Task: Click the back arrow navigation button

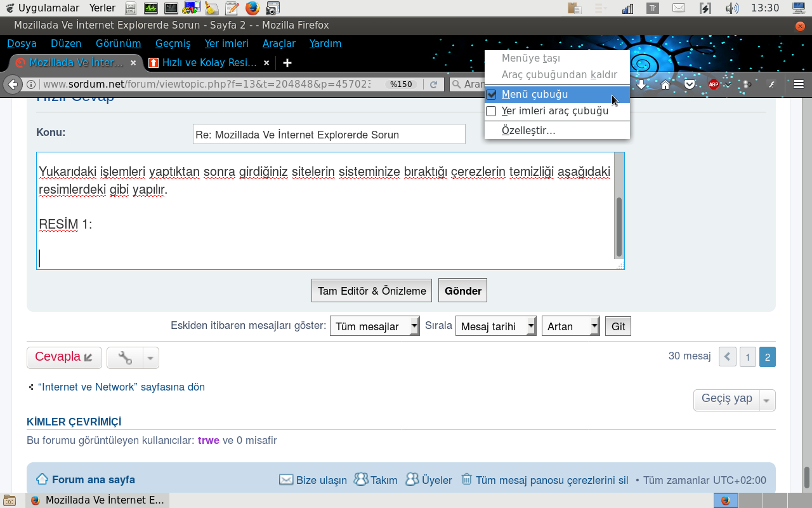Action: coord(12,84)
